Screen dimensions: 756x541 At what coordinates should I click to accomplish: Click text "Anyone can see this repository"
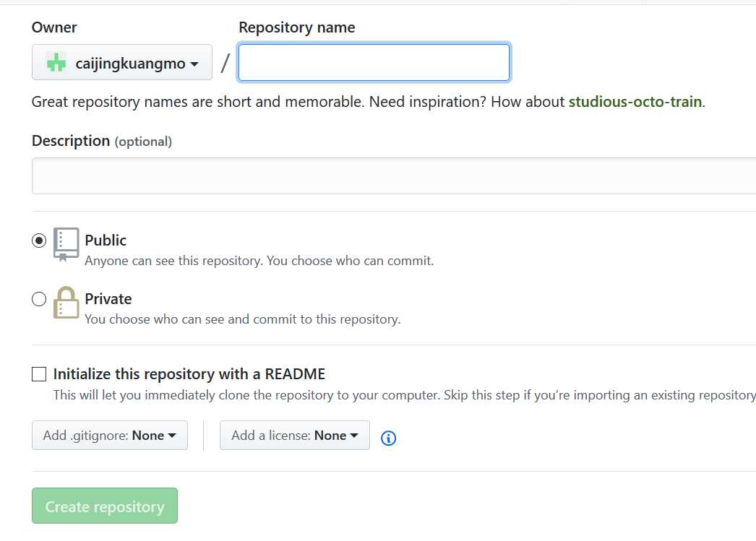click(x=173, y=261)
